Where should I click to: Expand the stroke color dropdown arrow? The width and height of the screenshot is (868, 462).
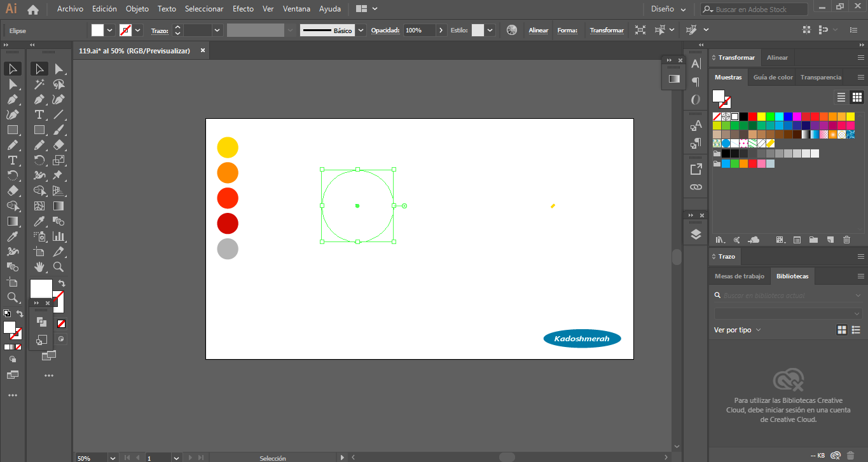pyautogui.click(x=139, y=30)
